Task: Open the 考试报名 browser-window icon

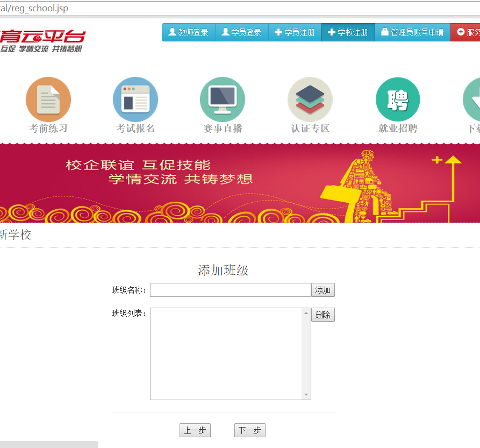Action: 135,99
